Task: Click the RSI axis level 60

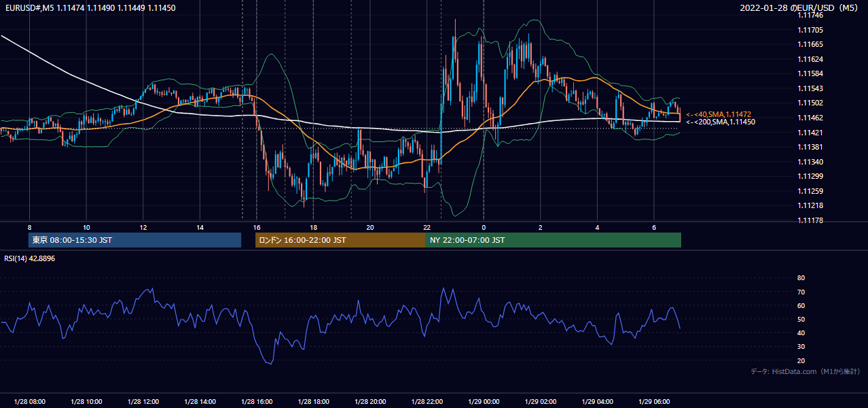Action: (801, 305)
